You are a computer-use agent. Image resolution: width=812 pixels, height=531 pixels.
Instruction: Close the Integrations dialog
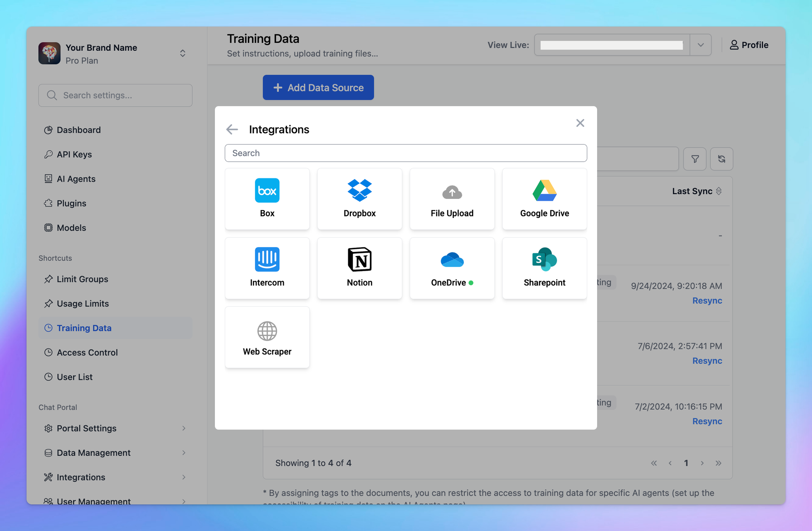580,123
